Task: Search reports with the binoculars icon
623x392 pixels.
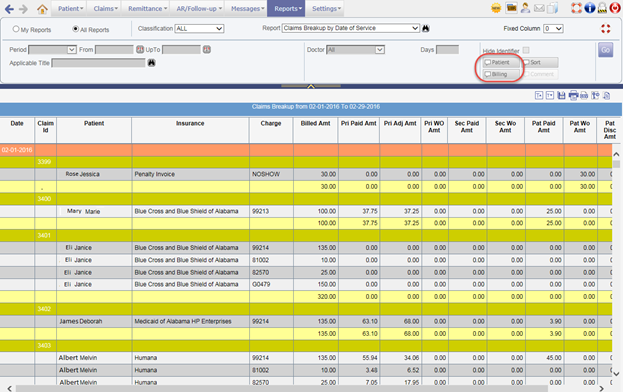Action: 426,28
